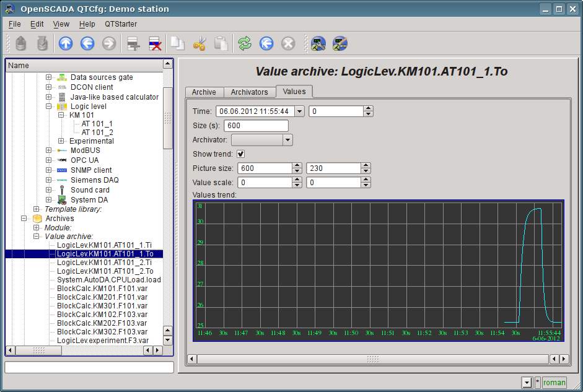583x392 pixels.
Task: Switch to the Archive tab
Action: click(x=204, y=92)
